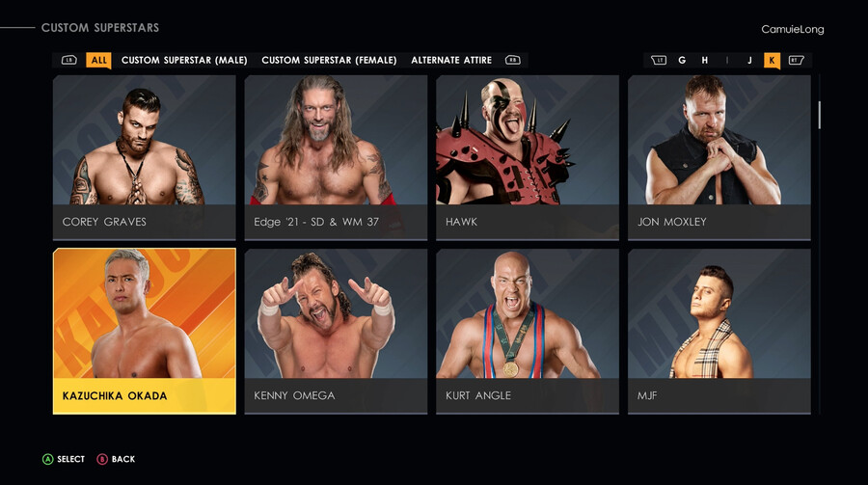Click the LB bumper icon
The height and width of the screenshot is (485, 868).
click(69, 60)
